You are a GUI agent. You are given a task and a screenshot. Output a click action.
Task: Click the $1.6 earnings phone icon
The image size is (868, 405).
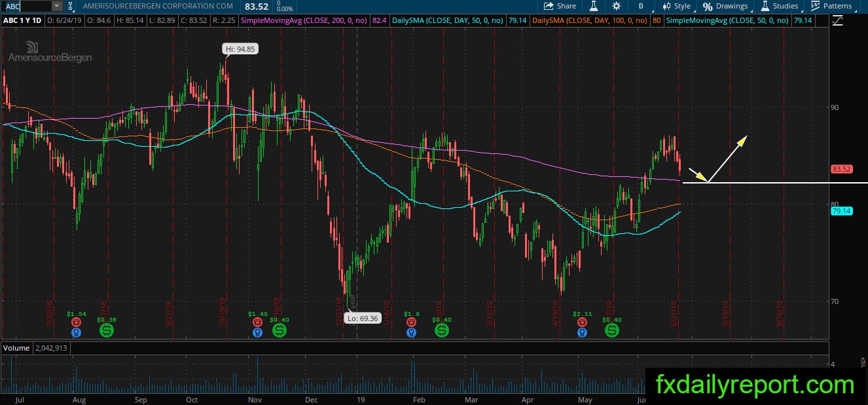[x=410, y=322]
